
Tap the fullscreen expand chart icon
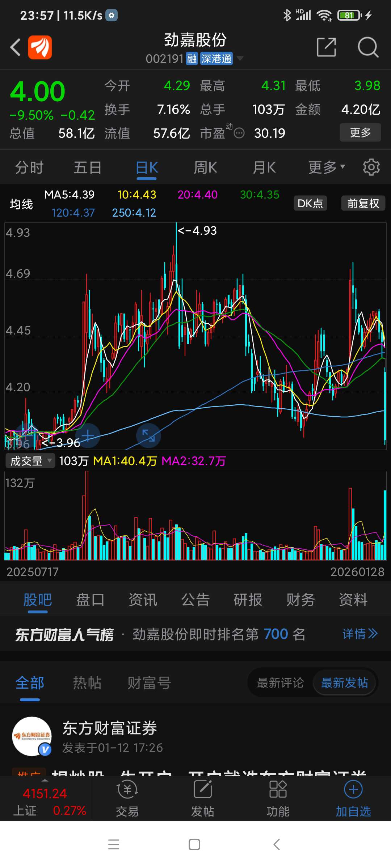[x=148, y=435]
